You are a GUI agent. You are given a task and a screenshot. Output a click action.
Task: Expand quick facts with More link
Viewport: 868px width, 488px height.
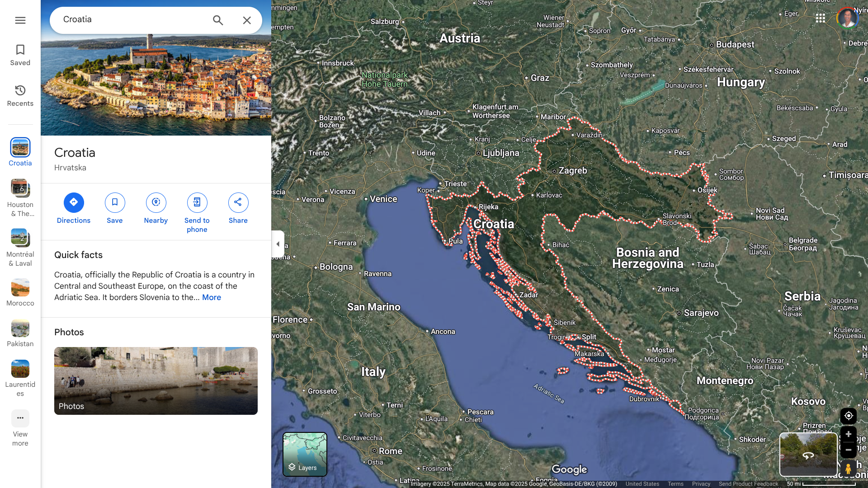[212, 297]
